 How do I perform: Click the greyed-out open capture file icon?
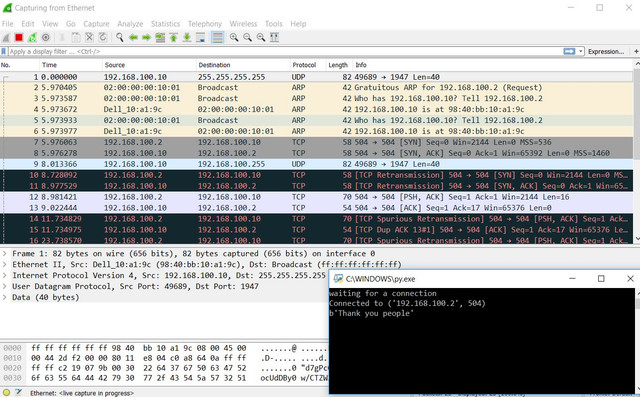click(62, 38)
